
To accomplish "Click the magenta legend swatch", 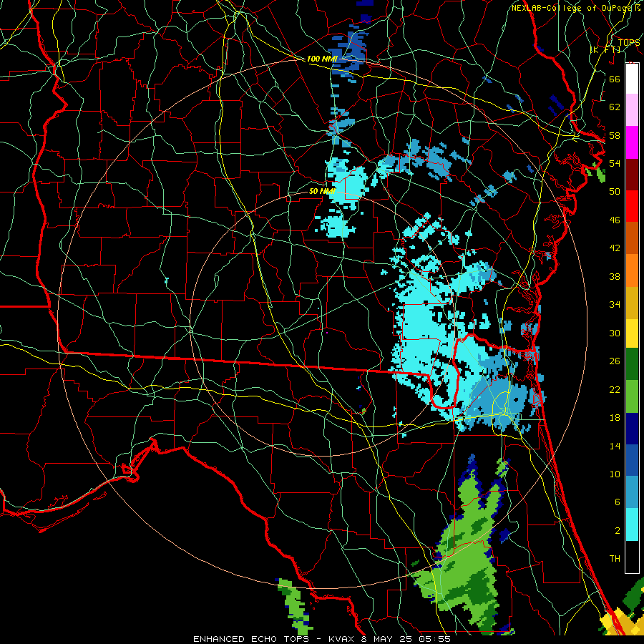I will click(x=632, y=142).
